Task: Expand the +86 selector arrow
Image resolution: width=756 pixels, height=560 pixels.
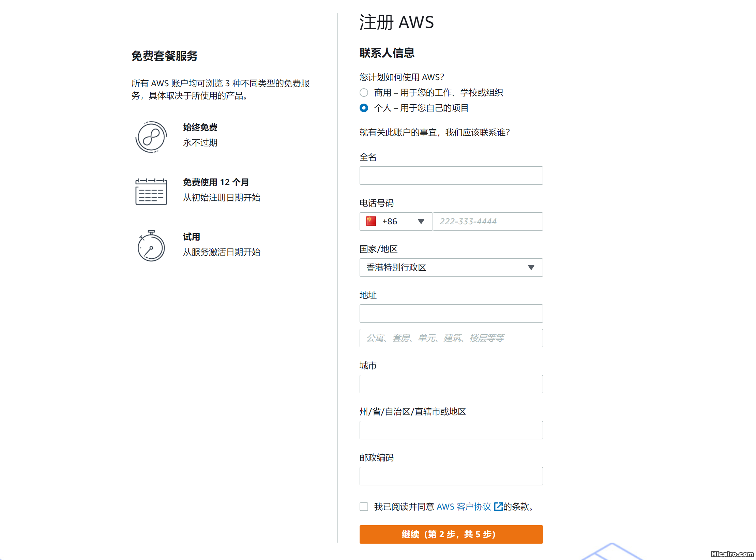Action: point(422,221)
